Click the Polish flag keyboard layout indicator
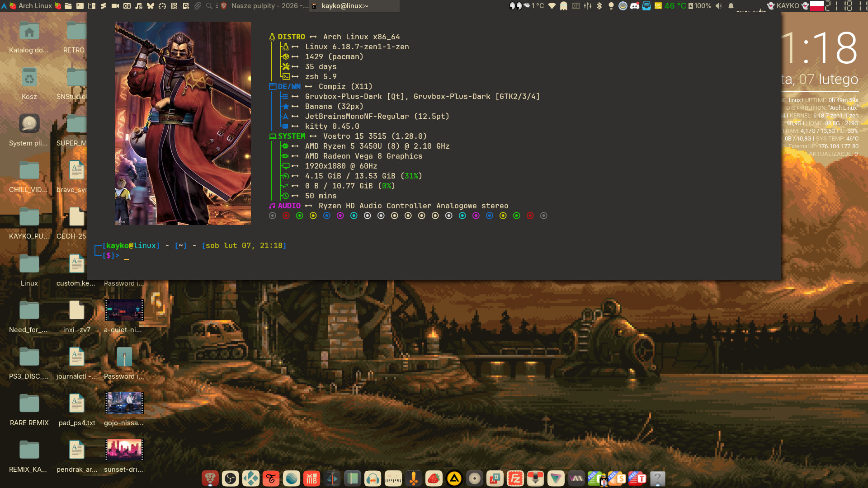This screenshot has width=868, height=488. tap(816, 6)
